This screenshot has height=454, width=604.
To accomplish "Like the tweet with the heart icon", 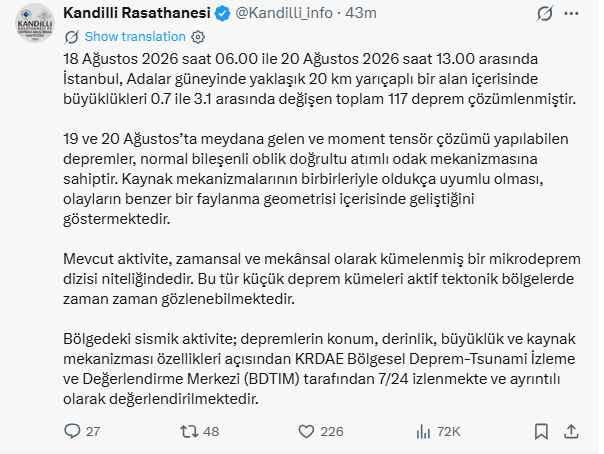I will pyautogui.click(x=306, y=432).
